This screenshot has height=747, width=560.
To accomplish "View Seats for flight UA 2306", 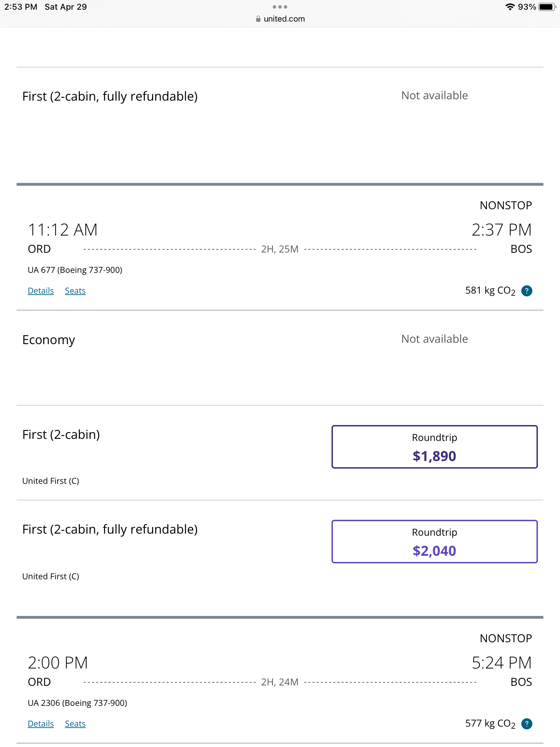I will pos(75,724).
